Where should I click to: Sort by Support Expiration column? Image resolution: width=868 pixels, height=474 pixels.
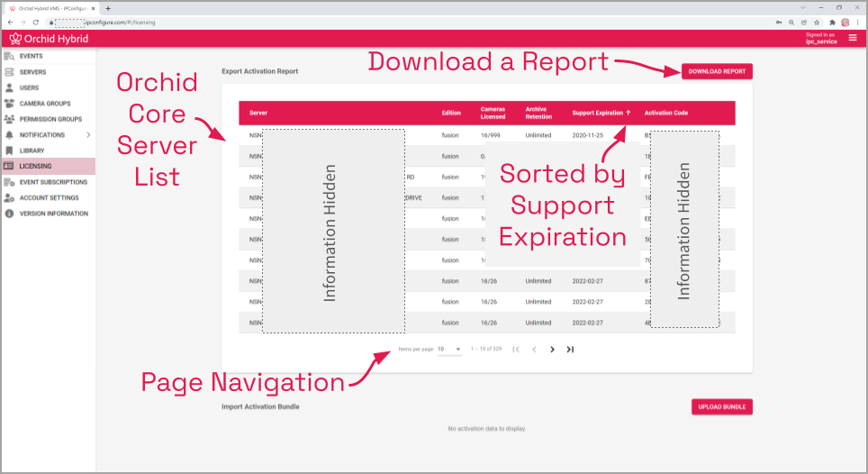click(601, 113)
